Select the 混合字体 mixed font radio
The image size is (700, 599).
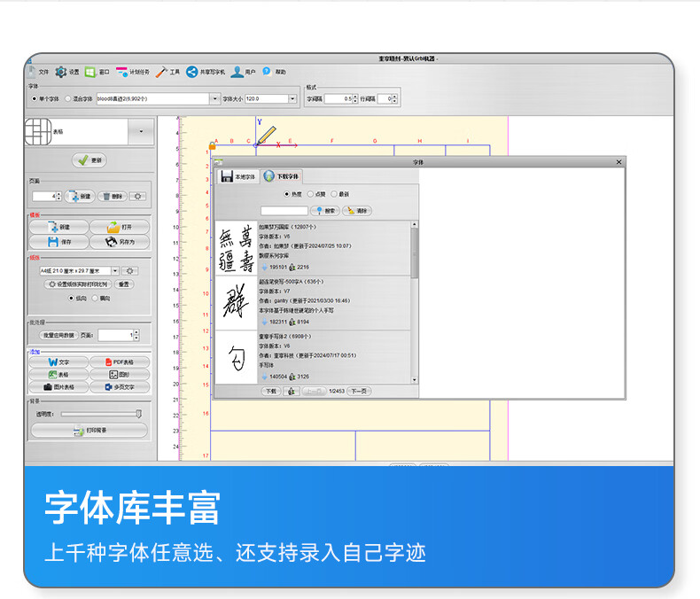tap(68, 98)
